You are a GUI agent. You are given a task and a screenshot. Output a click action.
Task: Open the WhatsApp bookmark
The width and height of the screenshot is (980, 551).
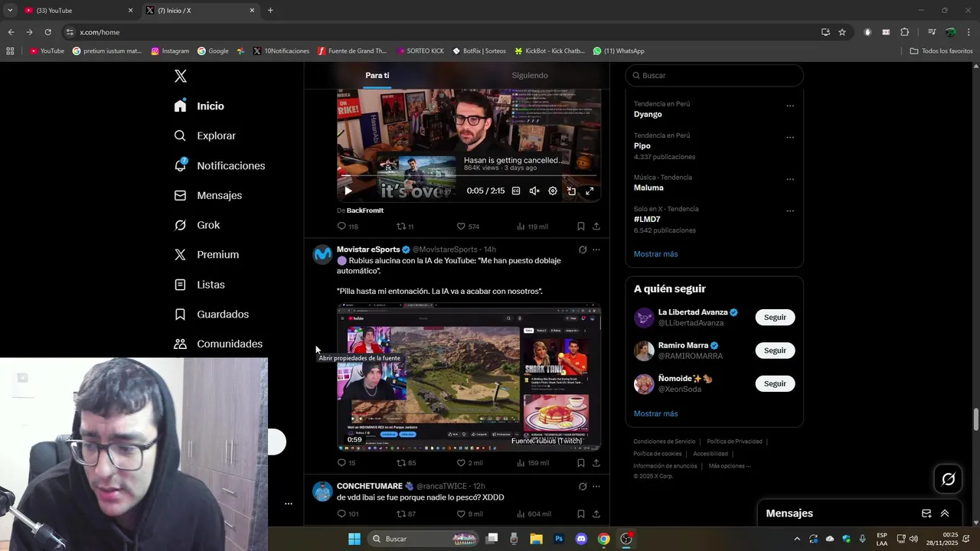click(619, 51)
